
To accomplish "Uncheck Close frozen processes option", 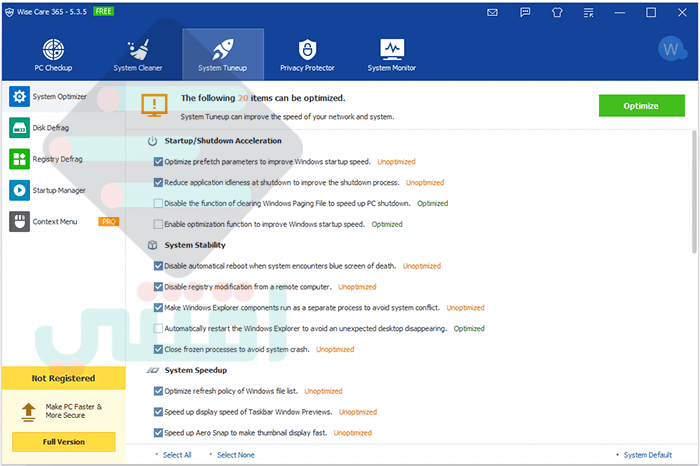I will 158,349.
